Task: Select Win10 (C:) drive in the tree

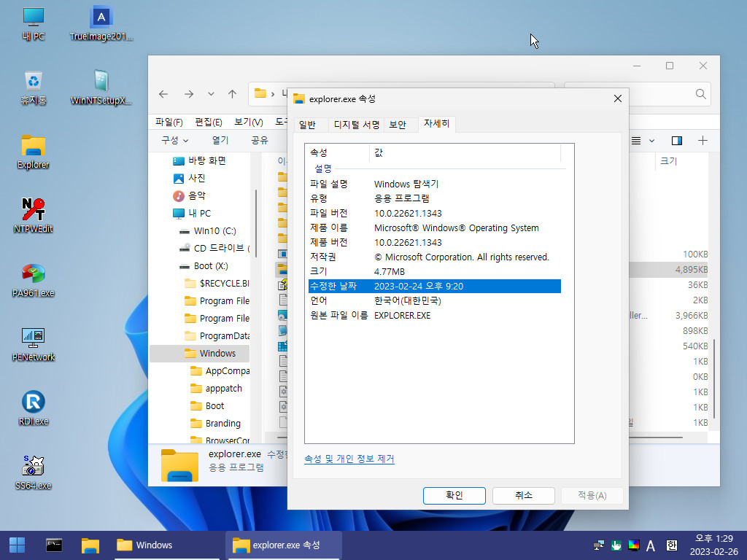Action: point(207,231)
